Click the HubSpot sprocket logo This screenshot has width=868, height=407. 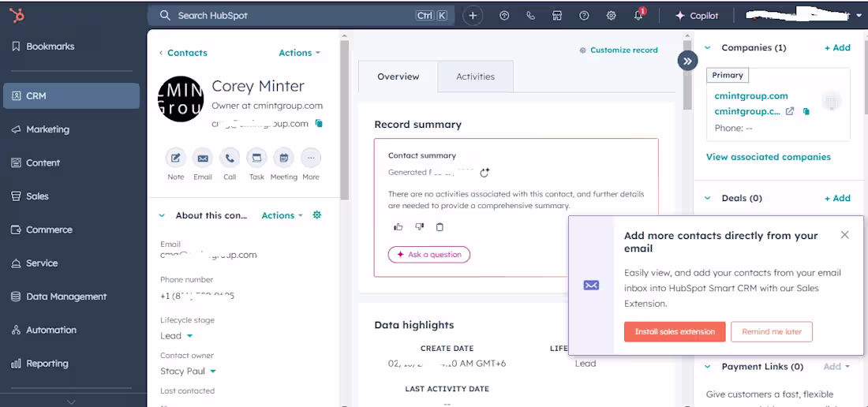pos(17,16)
